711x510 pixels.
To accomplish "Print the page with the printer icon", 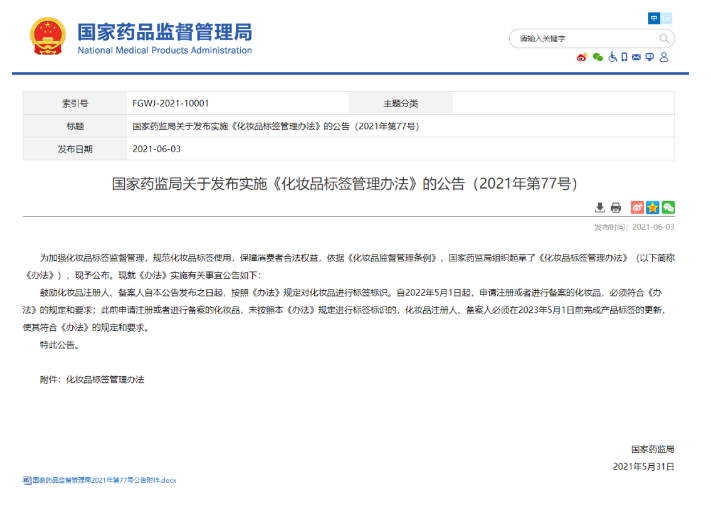I will pyautogui.click(x=616, y=207).
